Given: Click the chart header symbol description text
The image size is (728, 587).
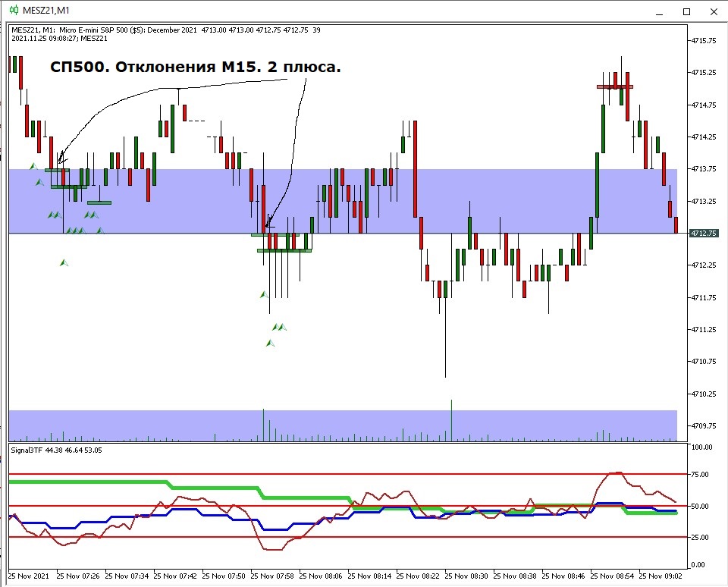Looking at the screenshot, I should click(x=166, y=30).
